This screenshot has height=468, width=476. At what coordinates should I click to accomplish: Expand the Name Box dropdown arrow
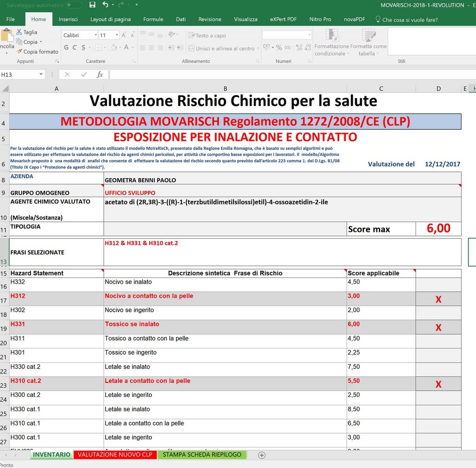click(41, 74)
